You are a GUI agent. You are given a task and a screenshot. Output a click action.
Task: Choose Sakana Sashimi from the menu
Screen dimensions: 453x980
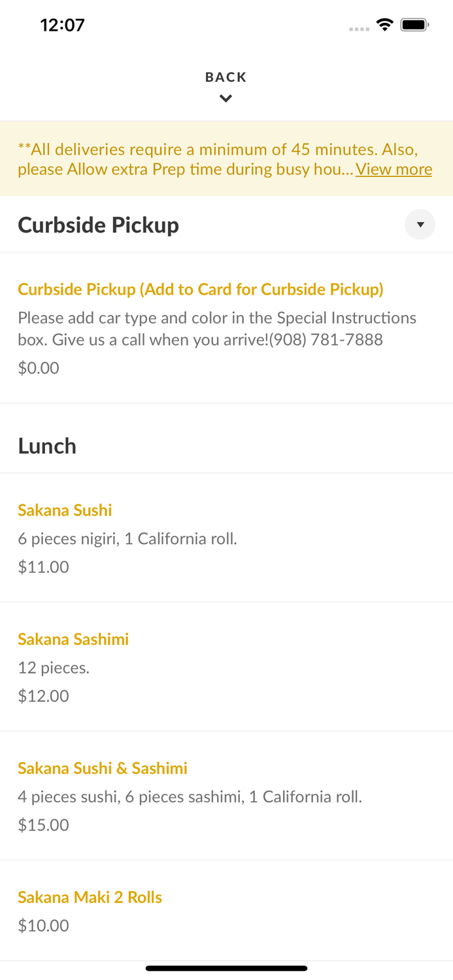coord(73,640)
